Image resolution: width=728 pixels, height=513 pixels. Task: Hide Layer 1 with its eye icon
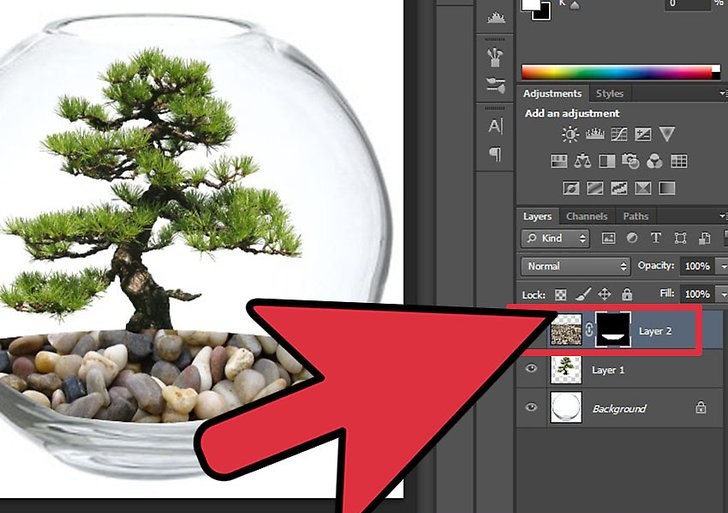click(532, 370)
